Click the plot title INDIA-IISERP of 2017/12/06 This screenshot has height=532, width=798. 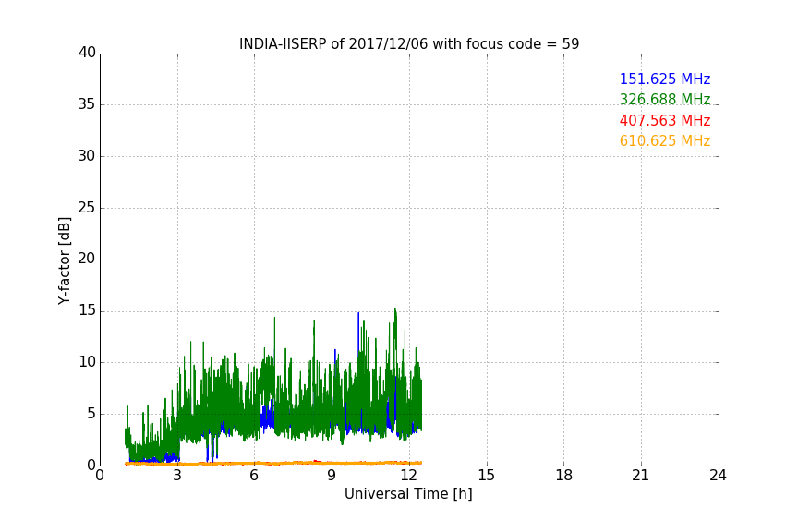click(409, 44)
